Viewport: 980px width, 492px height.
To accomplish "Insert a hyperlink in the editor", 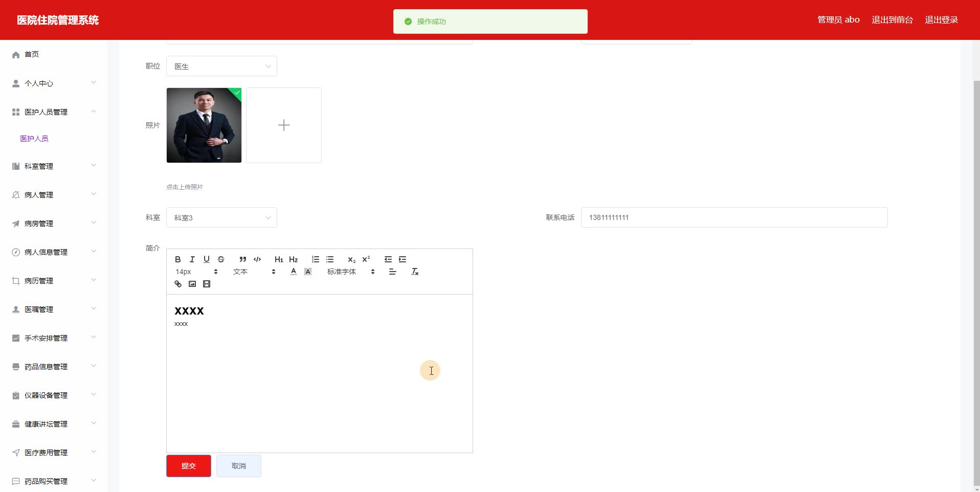I will (x=177, y=284).
